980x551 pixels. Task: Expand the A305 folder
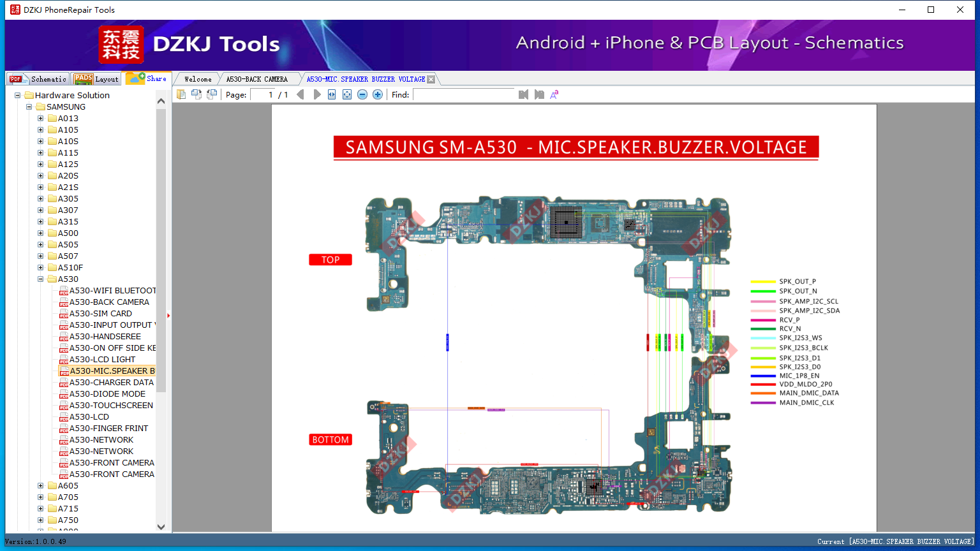[41, 199]
